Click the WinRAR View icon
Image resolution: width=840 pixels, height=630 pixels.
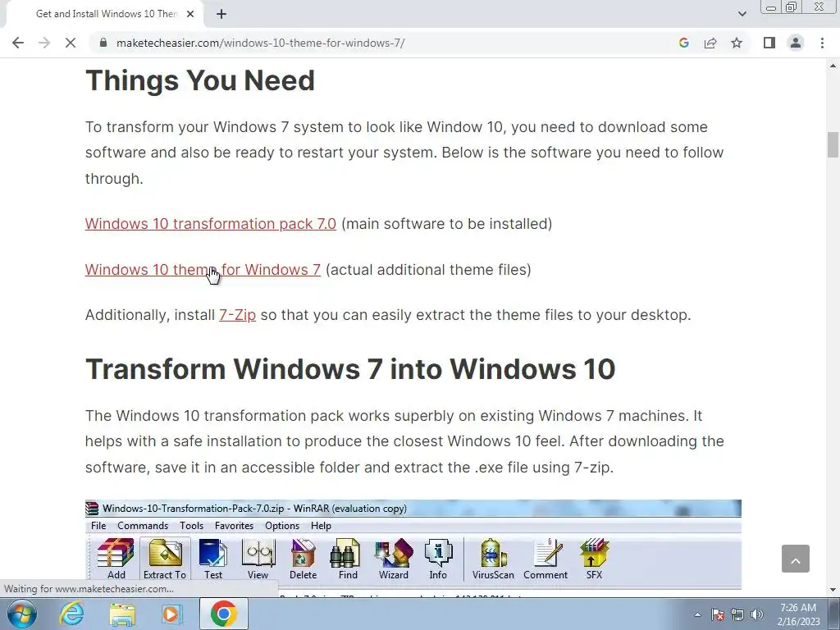pyautogui.click(x=258, y=559)
